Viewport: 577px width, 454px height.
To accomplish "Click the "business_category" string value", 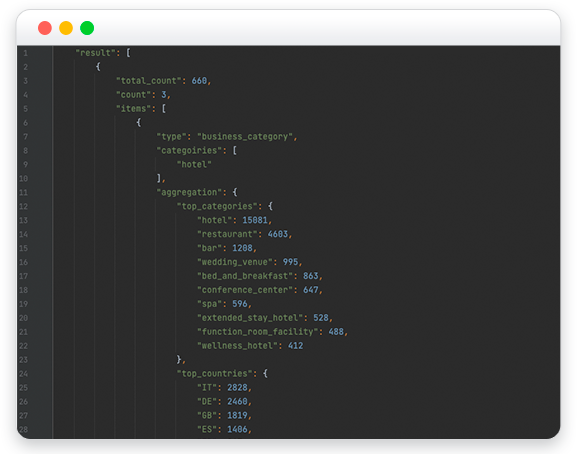I will [245, 137].
